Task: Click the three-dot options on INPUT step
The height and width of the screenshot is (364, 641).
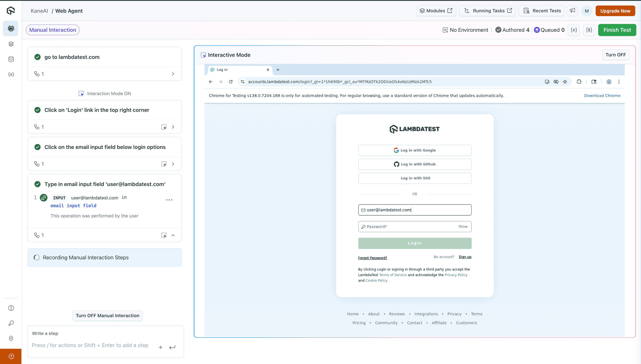Action: tap(169, 200)
